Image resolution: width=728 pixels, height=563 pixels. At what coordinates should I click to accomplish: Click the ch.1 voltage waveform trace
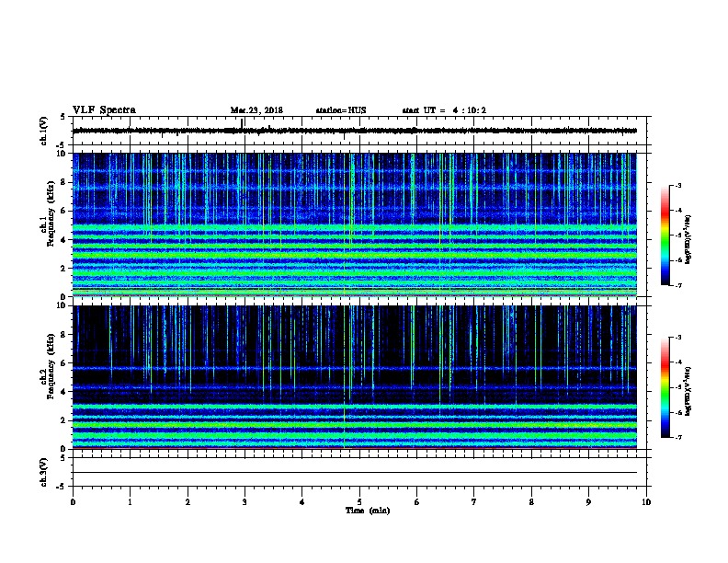[x=355, y=131]
